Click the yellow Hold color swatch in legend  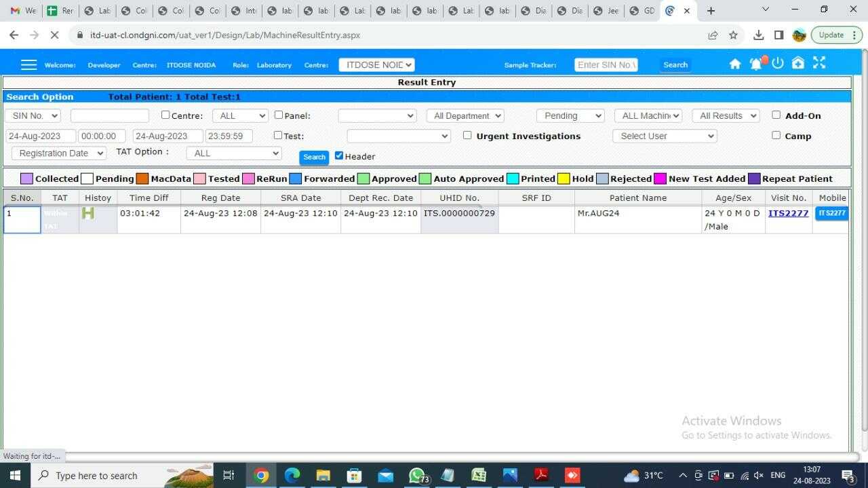563,178
